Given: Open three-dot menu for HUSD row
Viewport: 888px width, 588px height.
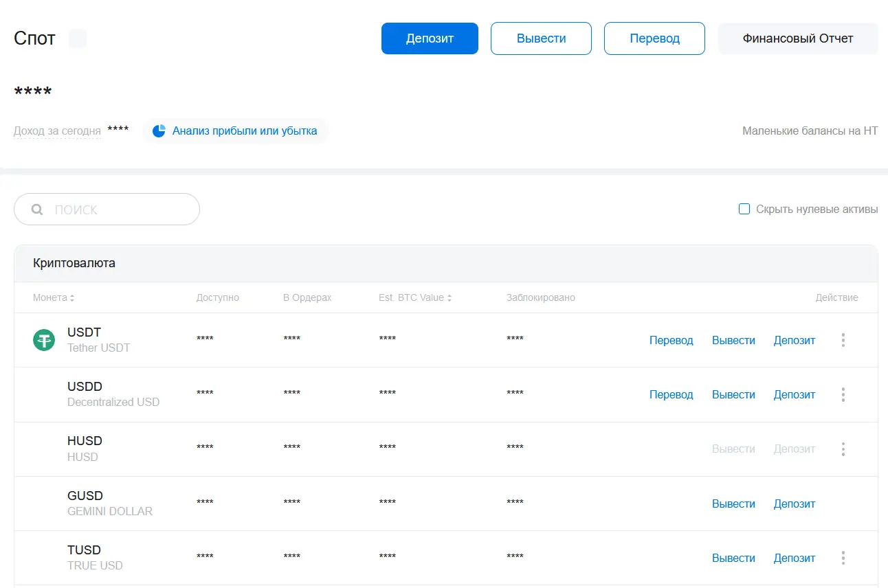Looking at the screenshot, I should 843,449.
